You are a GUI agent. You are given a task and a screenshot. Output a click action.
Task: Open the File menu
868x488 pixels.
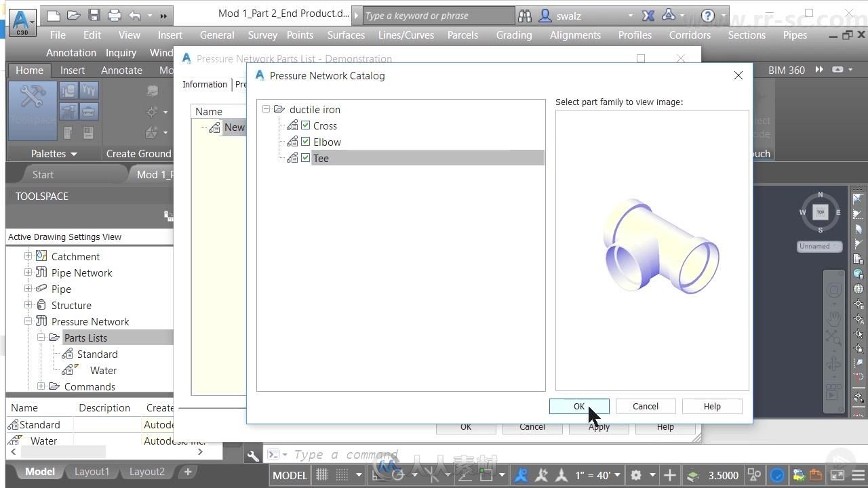(x=58, y=35)
